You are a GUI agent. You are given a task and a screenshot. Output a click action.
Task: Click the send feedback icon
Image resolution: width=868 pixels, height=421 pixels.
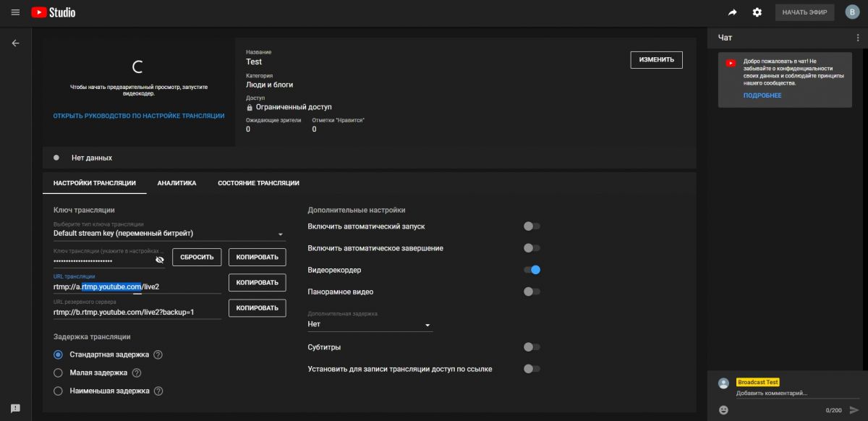point(15,409)
